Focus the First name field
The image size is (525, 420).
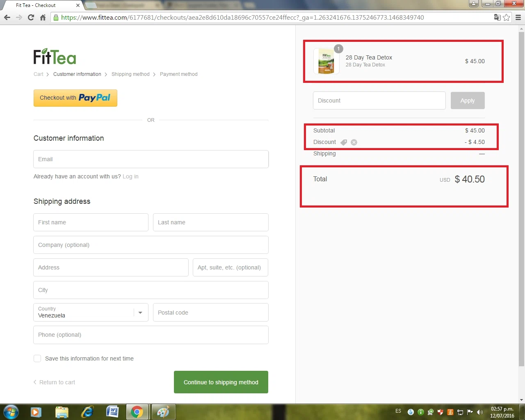click(91, 222)
